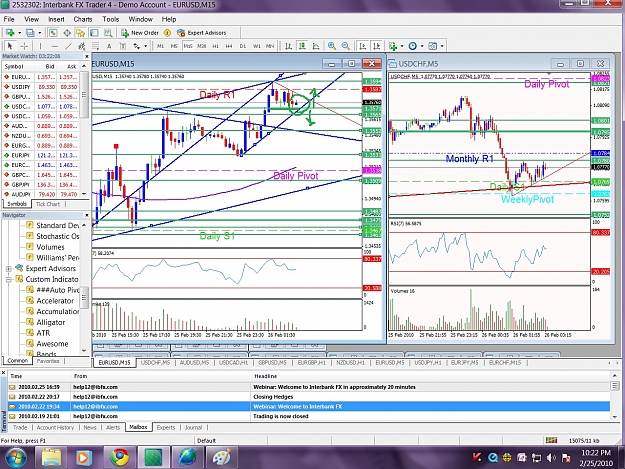The height and width of the screenshot is (469, 625).
Task: Select the Text tool marked A
Action: (109, 46)
